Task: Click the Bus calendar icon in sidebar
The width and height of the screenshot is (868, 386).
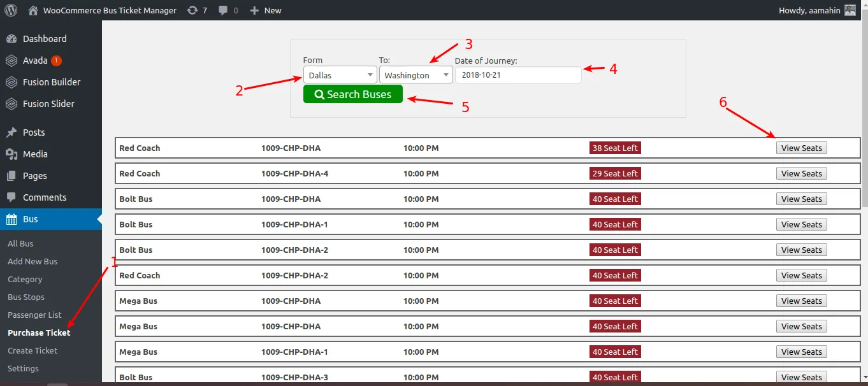Action: (x=13, y=218)
